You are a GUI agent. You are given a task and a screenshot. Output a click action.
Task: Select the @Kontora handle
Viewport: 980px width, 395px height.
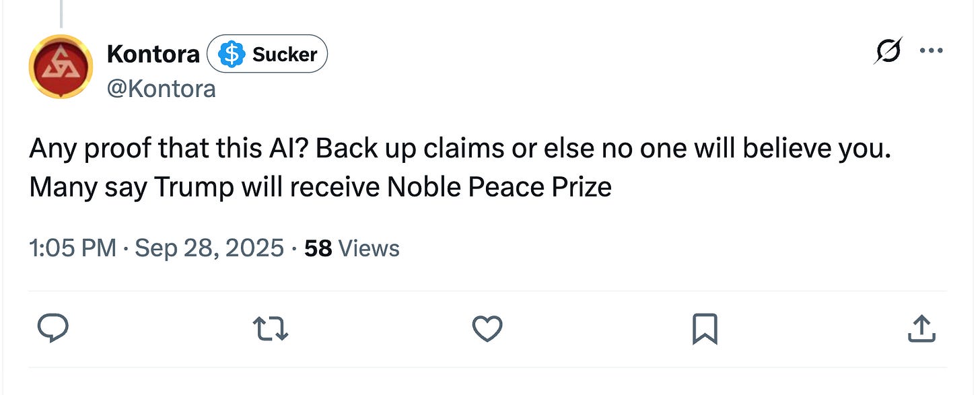click(x=162, y=88)
